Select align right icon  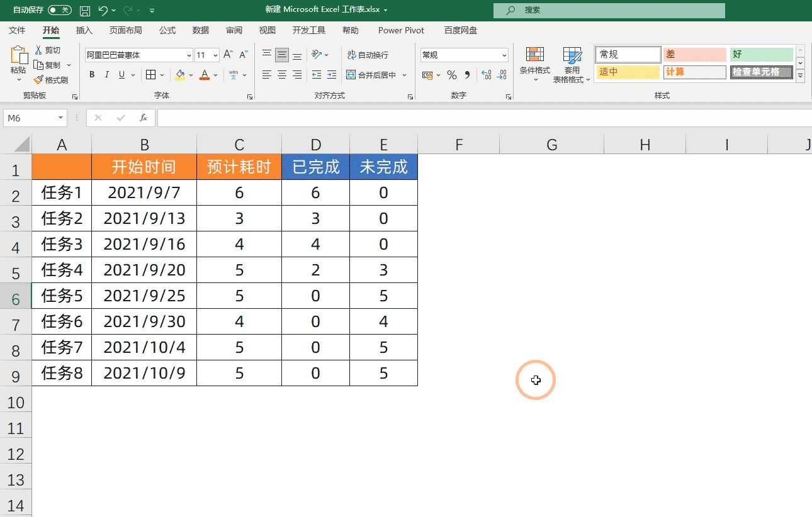point(297,75)
